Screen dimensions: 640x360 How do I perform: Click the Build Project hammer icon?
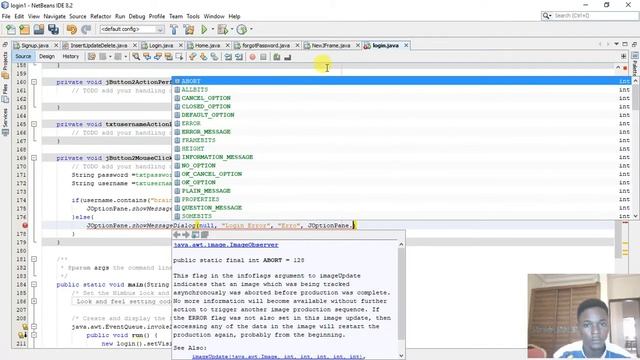click(174, 29)
